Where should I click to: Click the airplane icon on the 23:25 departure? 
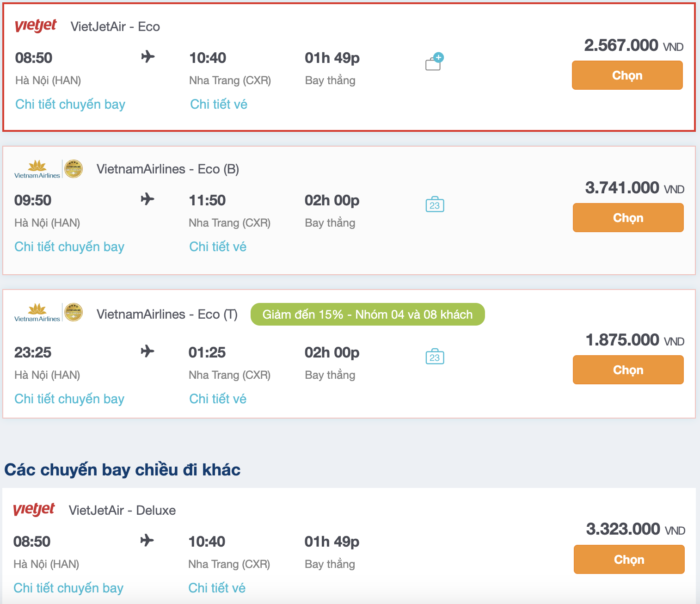point(148,351)
